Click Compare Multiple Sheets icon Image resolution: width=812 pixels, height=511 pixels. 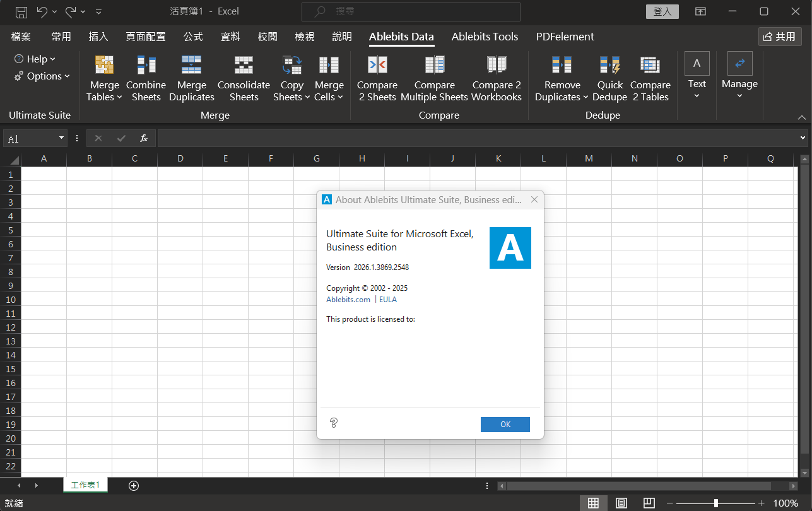[x=434, y=66]
